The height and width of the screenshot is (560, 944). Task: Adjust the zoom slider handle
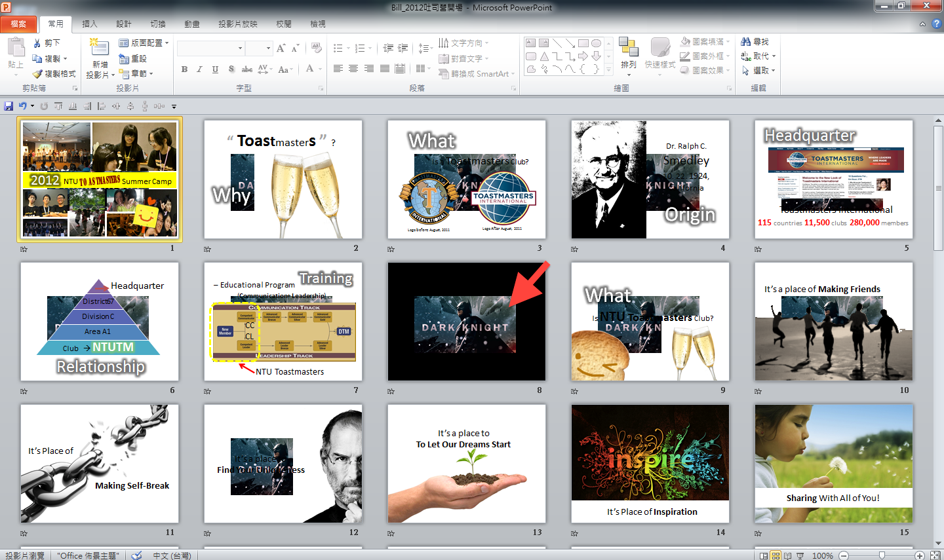point(882,555)
